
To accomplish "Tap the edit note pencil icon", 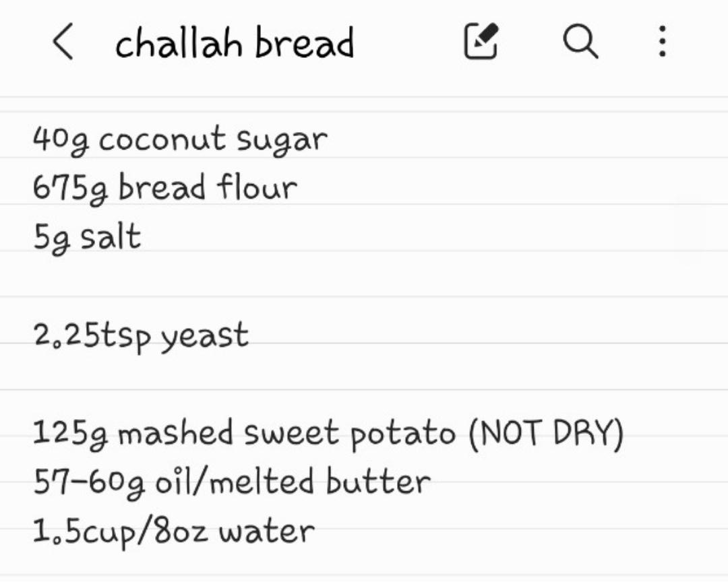I will 481,42.
